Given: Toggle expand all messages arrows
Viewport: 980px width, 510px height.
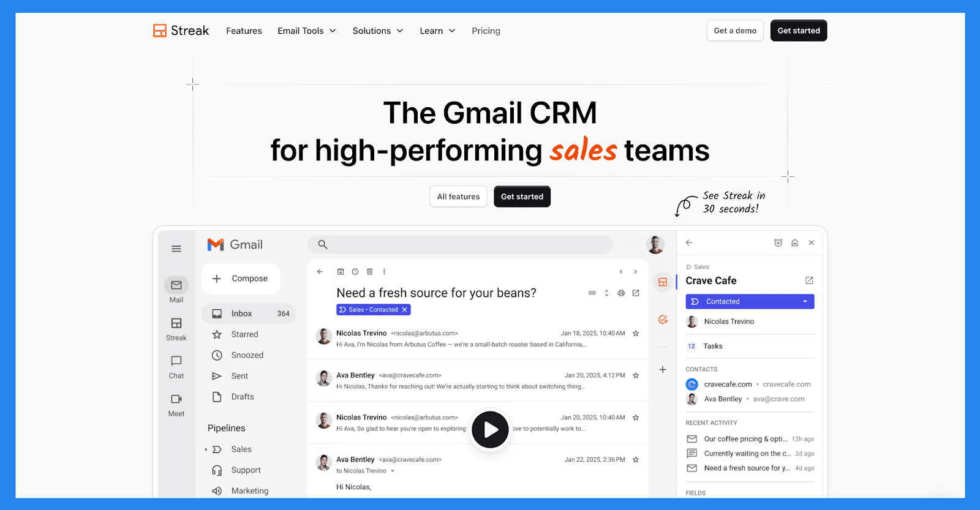Looking at the screenshot, I should click(x=606, y=293).
